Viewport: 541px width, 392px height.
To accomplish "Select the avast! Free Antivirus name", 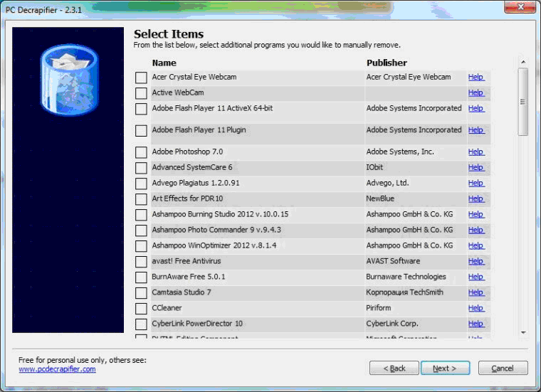I will pos(187,261).
